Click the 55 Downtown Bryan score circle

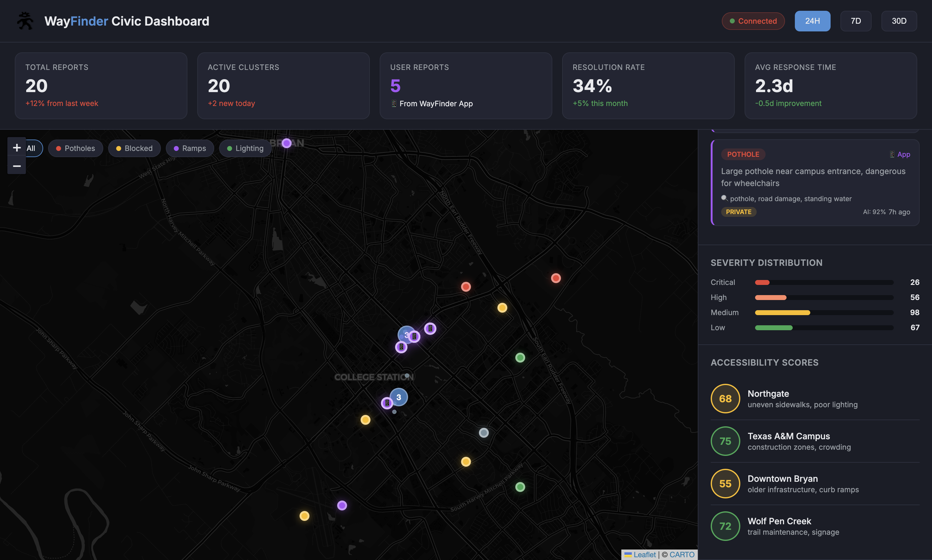pos(725,483)
